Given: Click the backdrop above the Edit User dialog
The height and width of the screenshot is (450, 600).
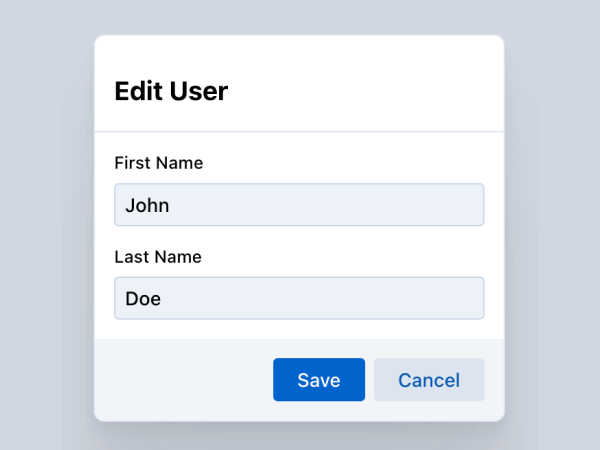Looking at the screenshot, I should click(x=300, y=16).
